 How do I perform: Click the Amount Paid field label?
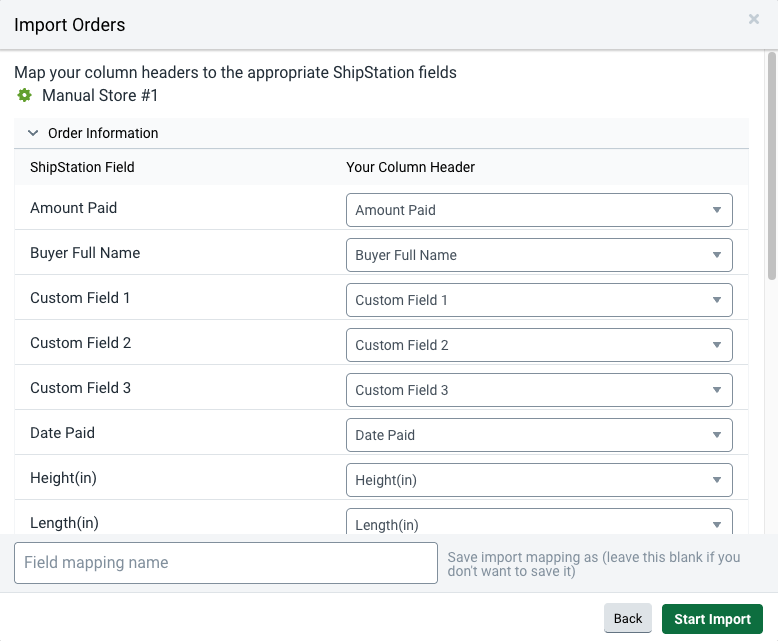click(73, 208)
